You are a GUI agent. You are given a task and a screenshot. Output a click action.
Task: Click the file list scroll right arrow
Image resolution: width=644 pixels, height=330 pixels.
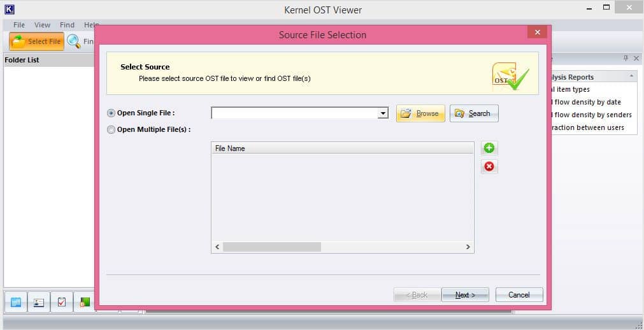pos(468,247)
